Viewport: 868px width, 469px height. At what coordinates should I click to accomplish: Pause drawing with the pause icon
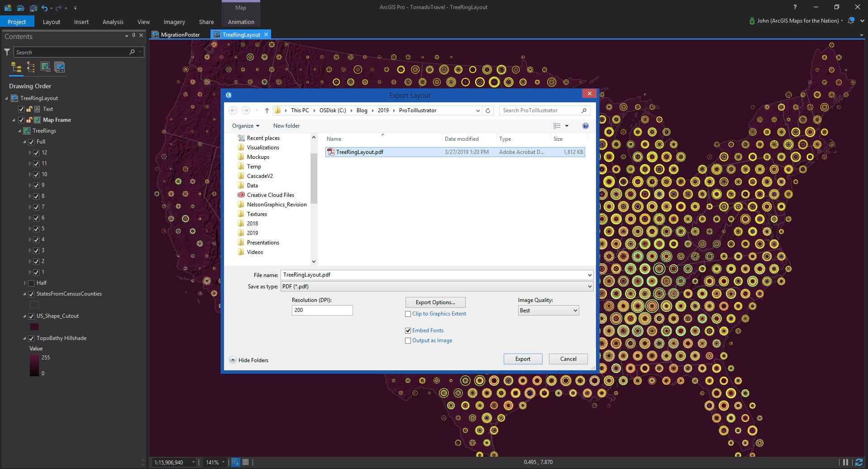point(845,462)
